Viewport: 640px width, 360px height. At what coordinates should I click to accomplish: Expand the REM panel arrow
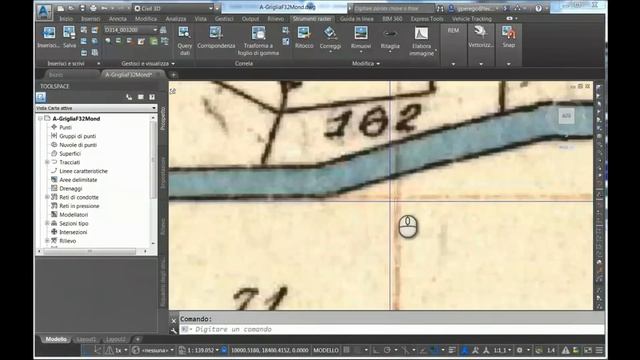coord(453,64)
